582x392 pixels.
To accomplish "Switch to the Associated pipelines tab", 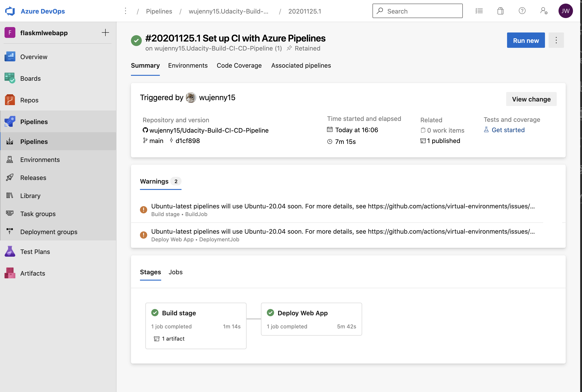I will click(301, 65).
